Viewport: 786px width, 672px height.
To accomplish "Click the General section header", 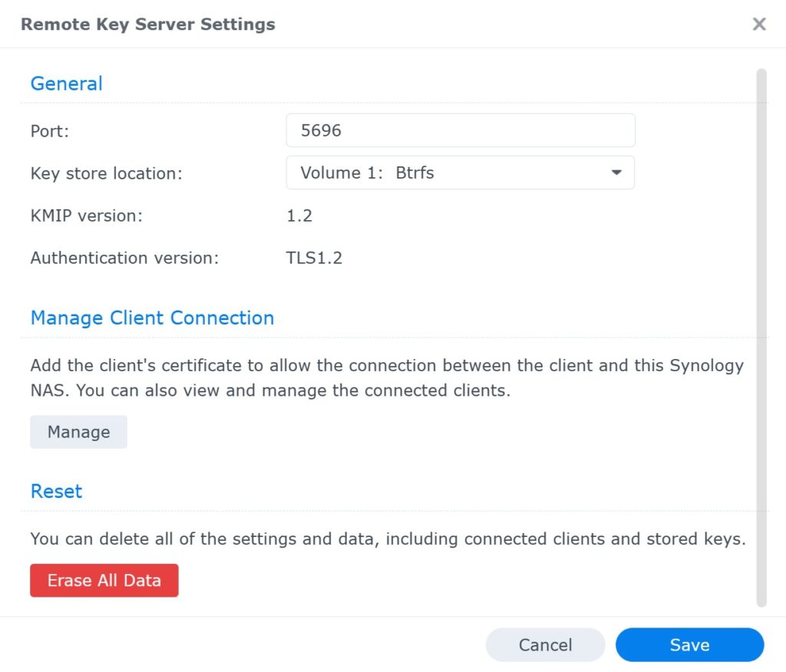I will click(66, 83).
